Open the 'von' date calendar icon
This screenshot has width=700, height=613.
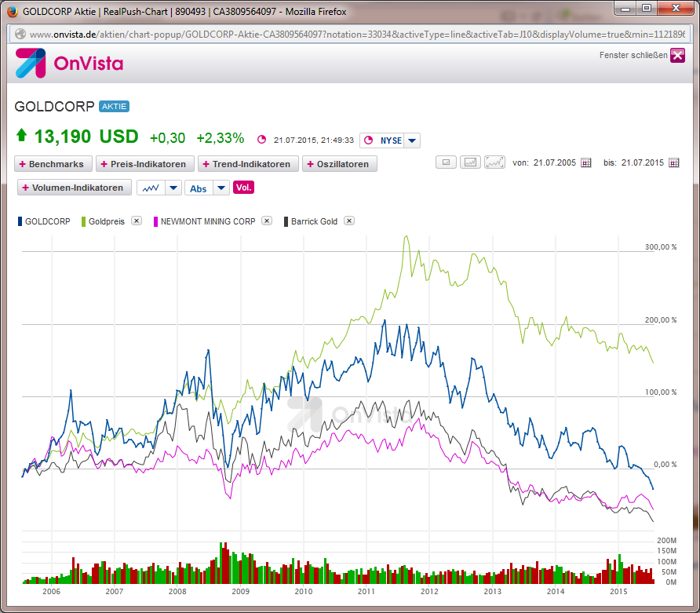click(585, 162)
